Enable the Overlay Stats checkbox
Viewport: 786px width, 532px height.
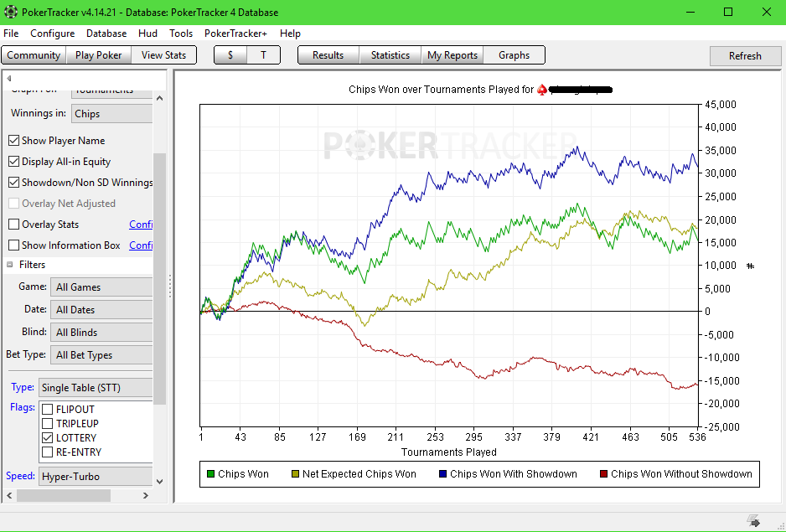pos(14,225)
